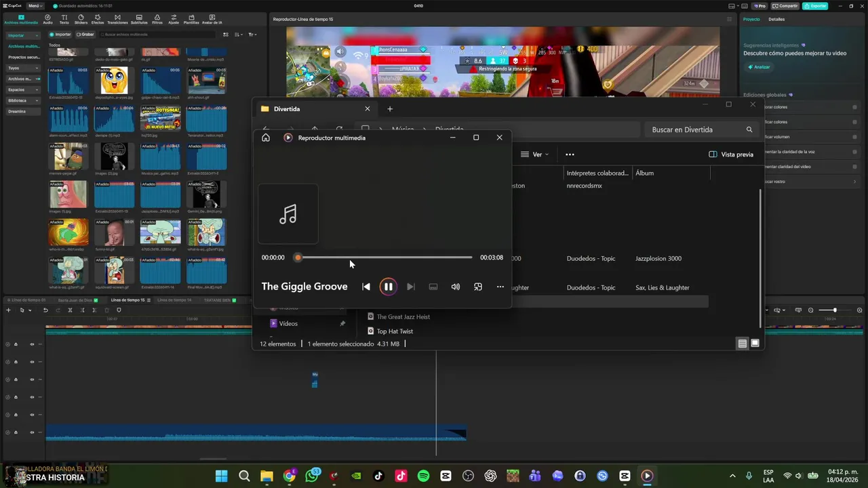This screenshot has height=488, width=868.
Task: Open the ellipsis menu in Explorer toolbar
Action: tap(570, 155)
